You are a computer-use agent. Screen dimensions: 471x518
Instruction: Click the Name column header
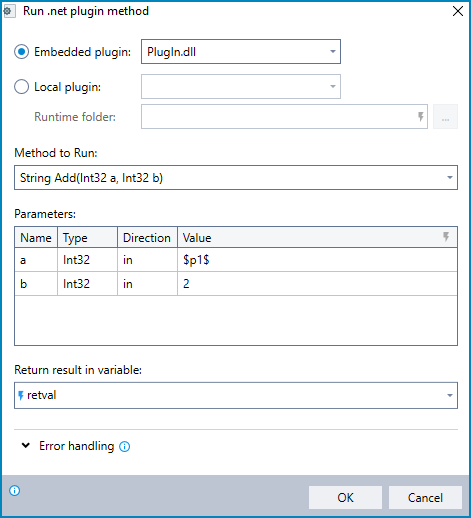pos(36,238)
